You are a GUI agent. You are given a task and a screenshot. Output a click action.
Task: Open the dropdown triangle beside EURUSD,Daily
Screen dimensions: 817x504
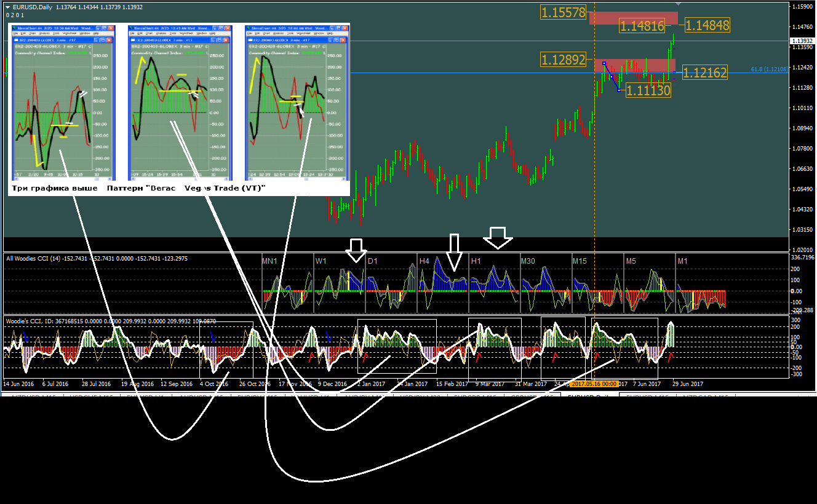point(7,7)
